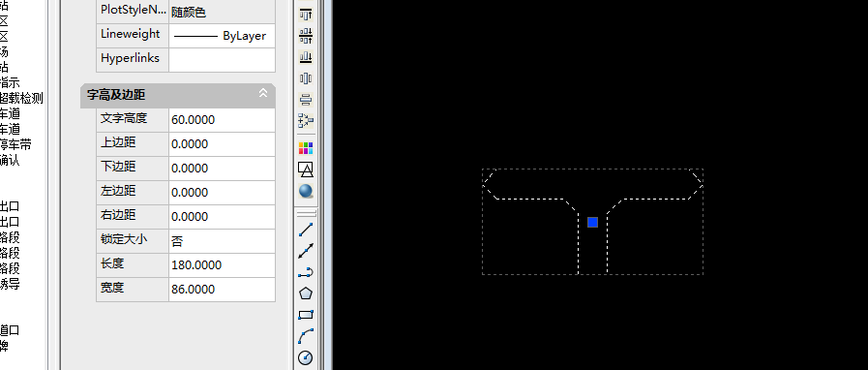868x370 pixels.
Task: Click the distribute vertically icon
Action: pos(306,100)
